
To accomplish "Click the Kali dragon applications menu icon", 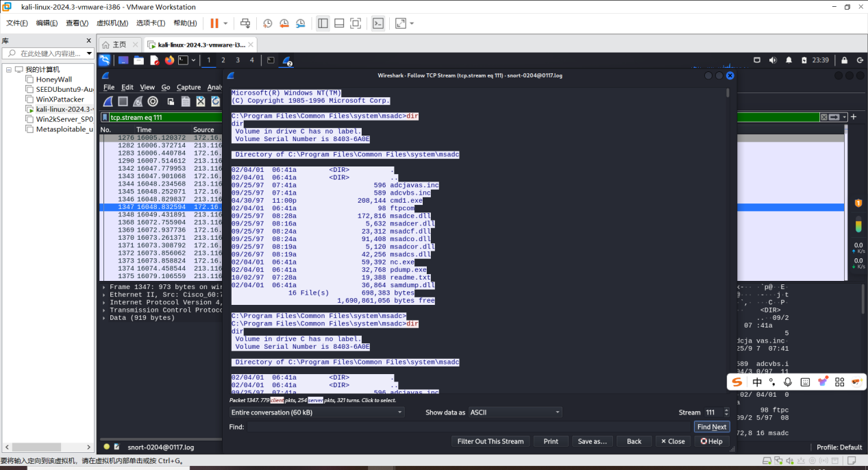I will coord(105,60).
